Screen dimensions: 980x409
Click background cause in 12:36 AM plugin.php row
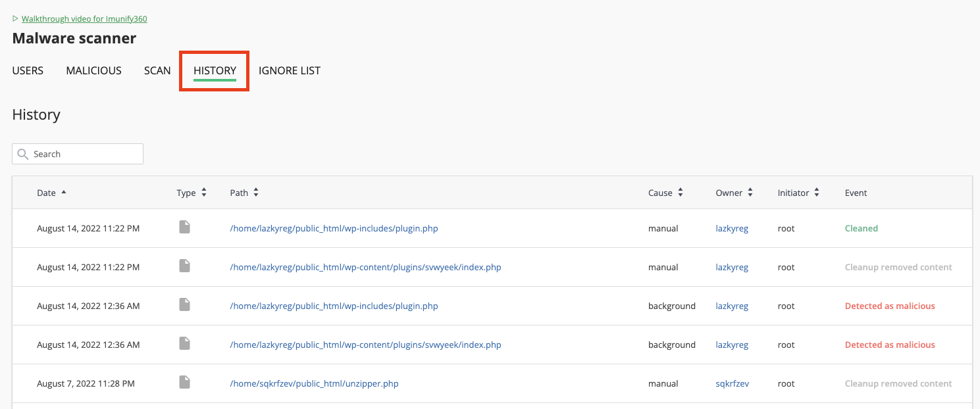tap(672, 306)
